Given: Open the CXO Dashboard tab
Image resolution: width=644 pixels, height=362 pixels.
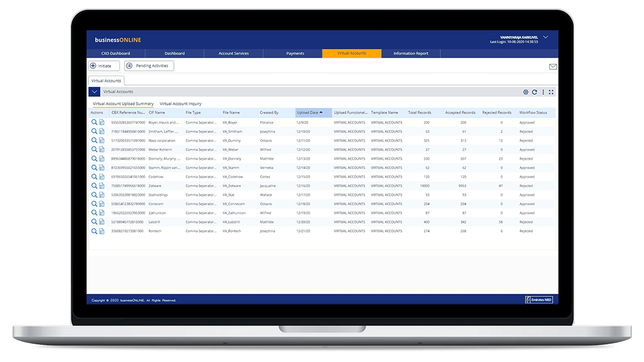Looking at the screenshot, I should [x=115, y=53].
